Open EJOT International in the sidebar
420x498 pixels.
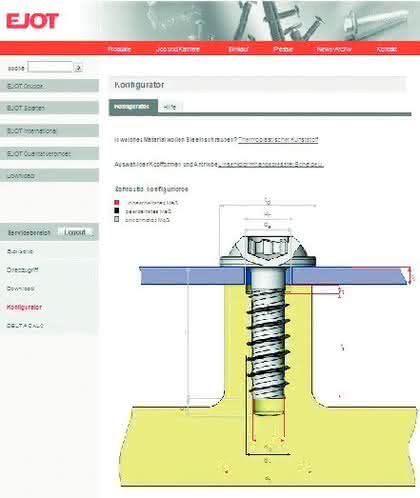pos(49,131)
